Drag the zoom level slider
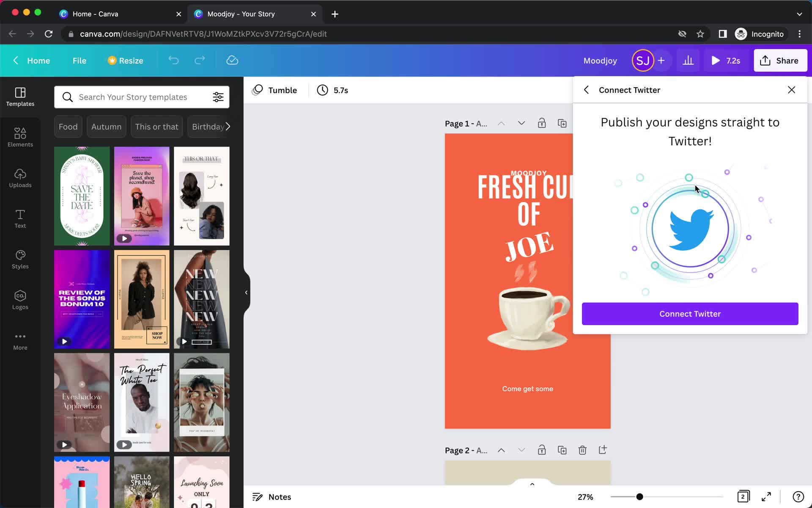The image size is (812, 508). 639,496
